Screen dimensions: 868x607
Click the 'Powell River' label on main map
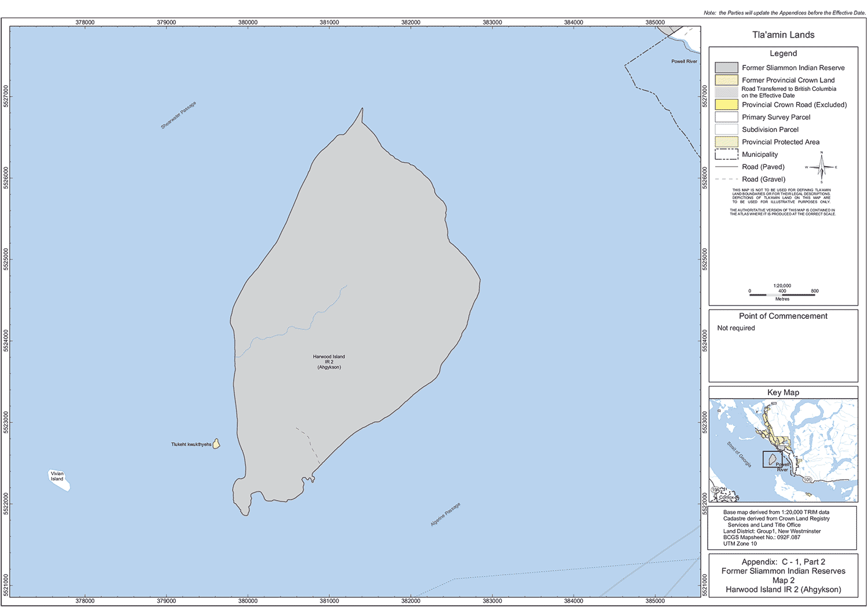pyautogui.click(x=684, y=61)
